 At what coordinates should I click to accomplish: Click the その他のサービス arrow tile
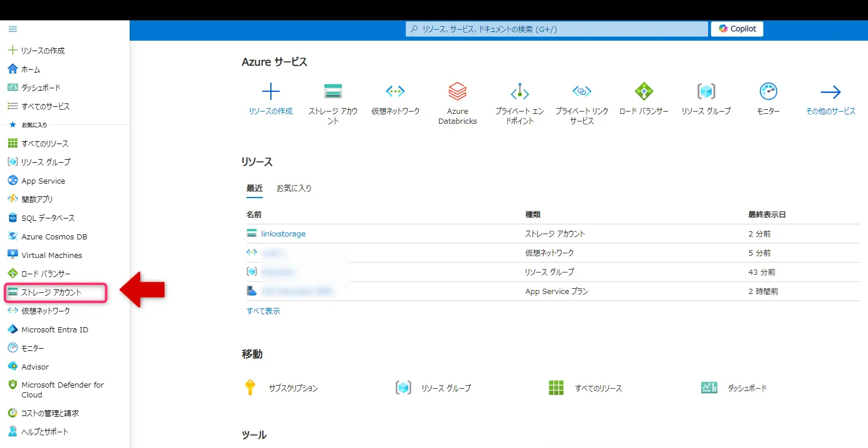831,99
